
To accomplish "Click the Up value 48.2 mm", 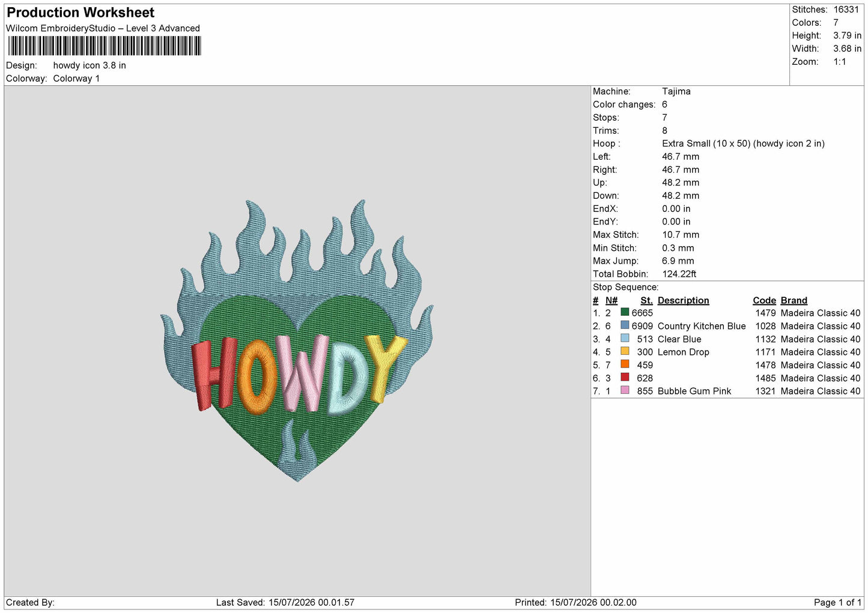I will pyautogui.click(x=681, y=183).
